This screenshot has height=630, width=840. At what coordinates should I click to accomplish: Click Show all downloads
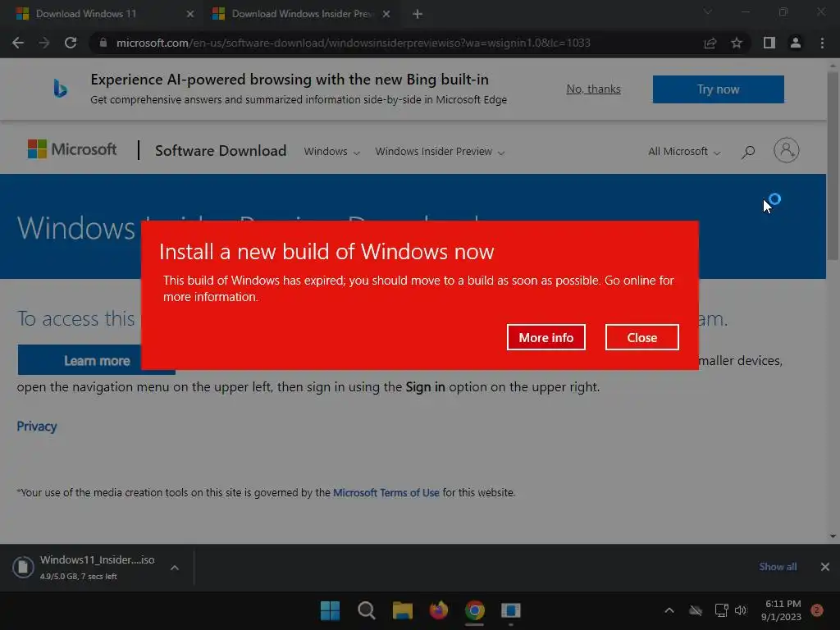(778, 567)
